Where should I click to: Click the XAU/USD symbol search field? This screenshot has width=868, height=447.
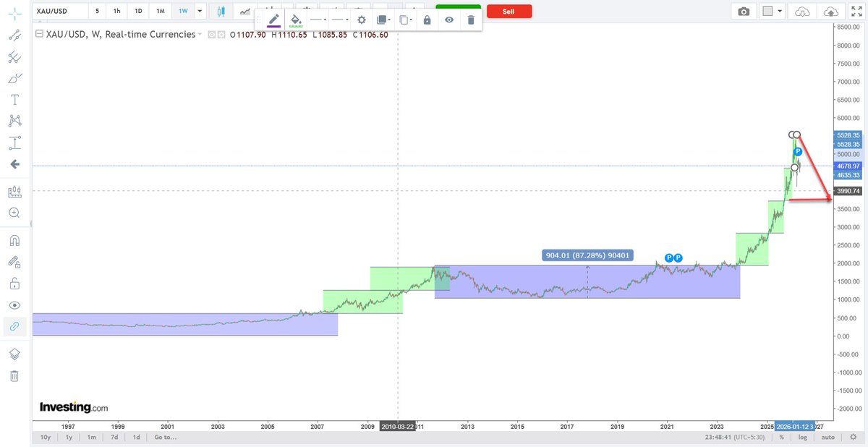point(59,12)
